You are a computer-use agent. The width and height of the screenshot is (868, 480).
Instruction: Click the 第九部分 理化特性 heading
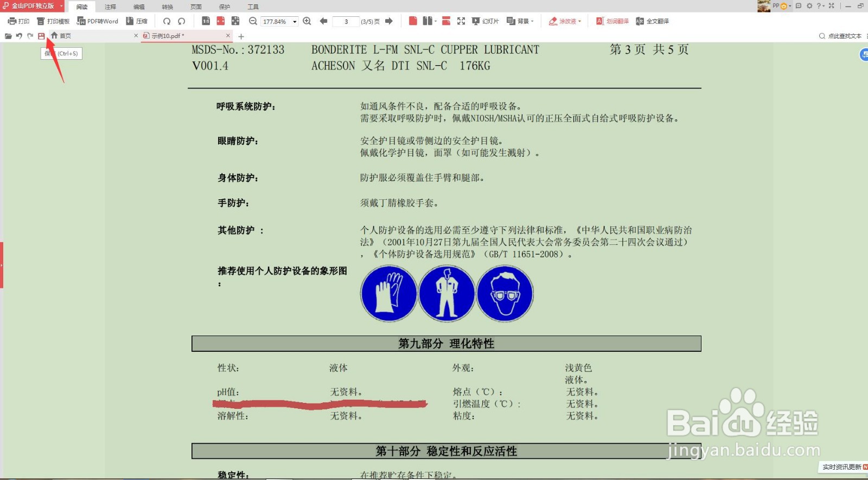(x=446, y=344)
